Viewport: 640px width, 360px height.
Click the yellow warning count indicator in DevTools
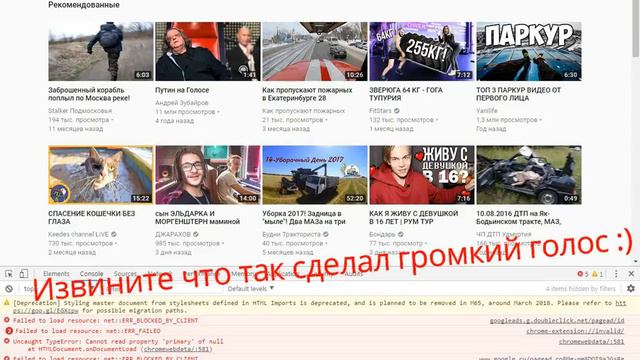tap(598, 274)
